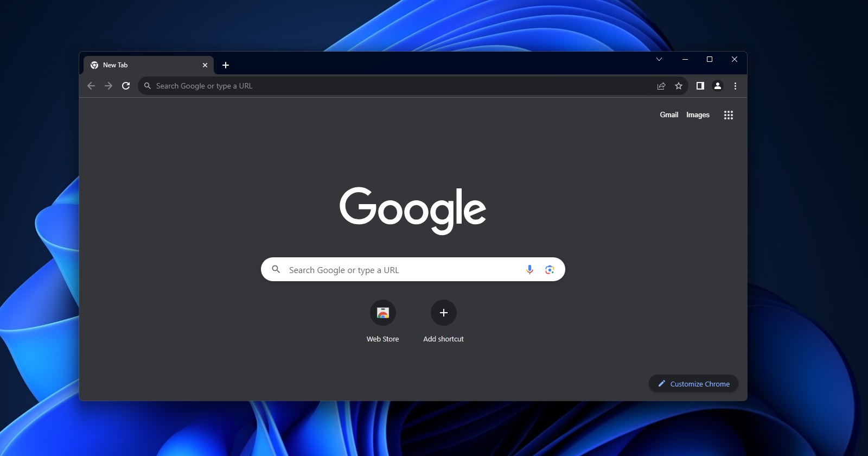The image size is (868, 456).
Task: Close the New Tab tab
Action: tap(205, 65)
